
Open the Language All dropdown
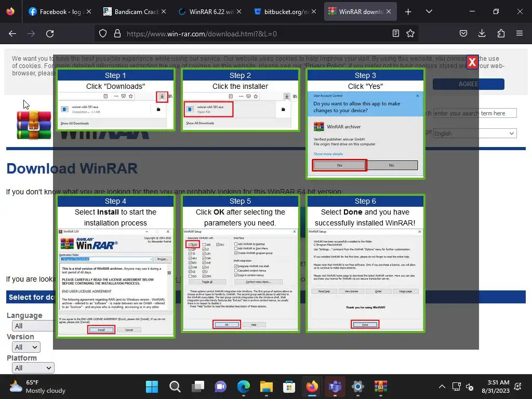pos(33,326)
